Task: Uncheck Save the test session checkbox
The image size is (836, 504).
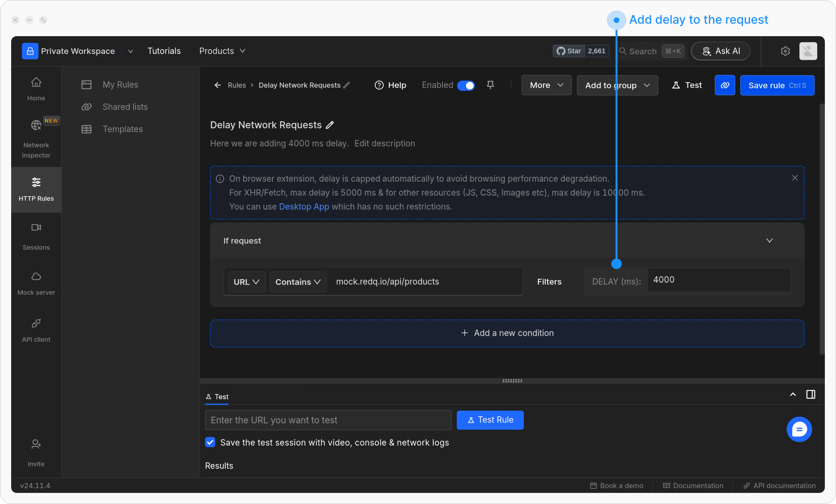Action: click(210, 442)
